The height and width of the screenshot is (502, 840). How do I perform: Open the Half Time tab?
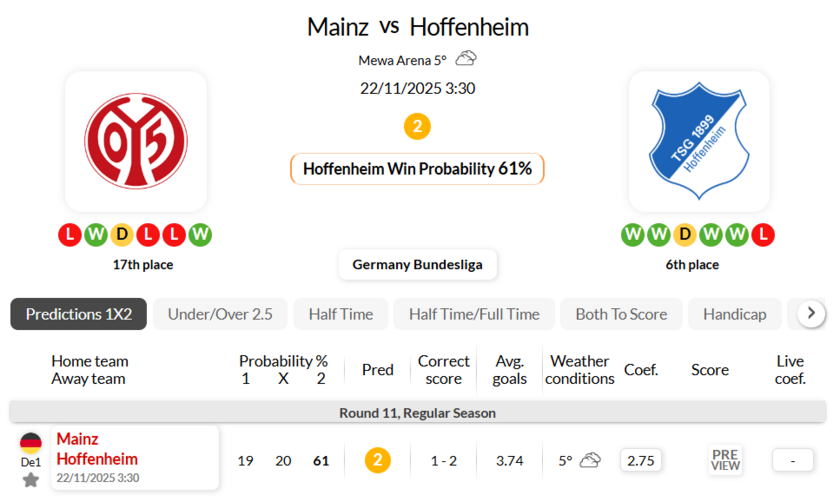(x=340, y=314)
